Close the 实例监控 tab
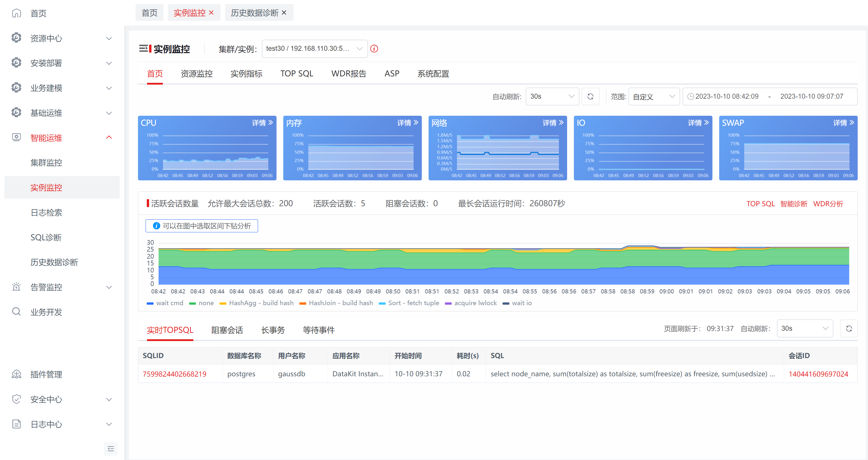 (211, 13)
